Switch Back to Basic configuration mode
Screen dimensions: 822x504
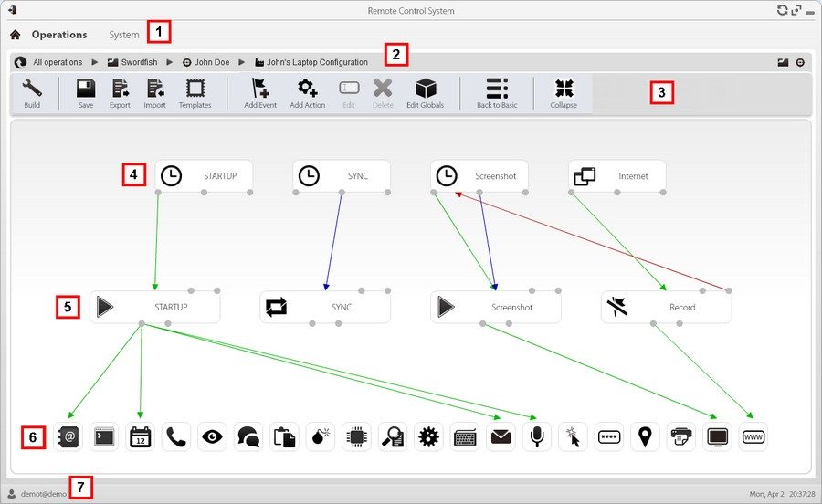tap(497, 93)
